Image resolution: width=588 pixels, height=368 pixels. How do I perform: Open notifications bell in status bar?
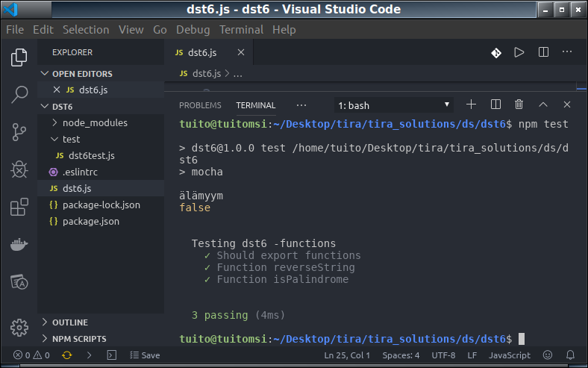[x=570, y=355]
